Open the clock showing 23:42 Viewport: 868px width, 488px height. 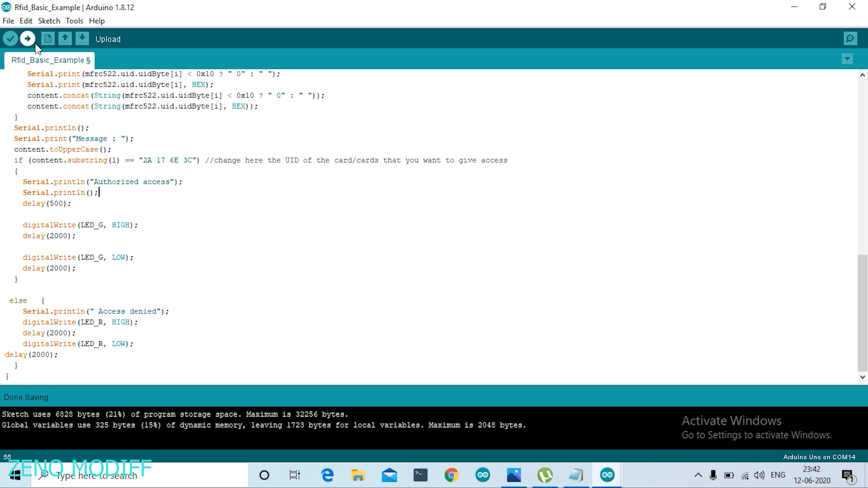click(812, 475)
